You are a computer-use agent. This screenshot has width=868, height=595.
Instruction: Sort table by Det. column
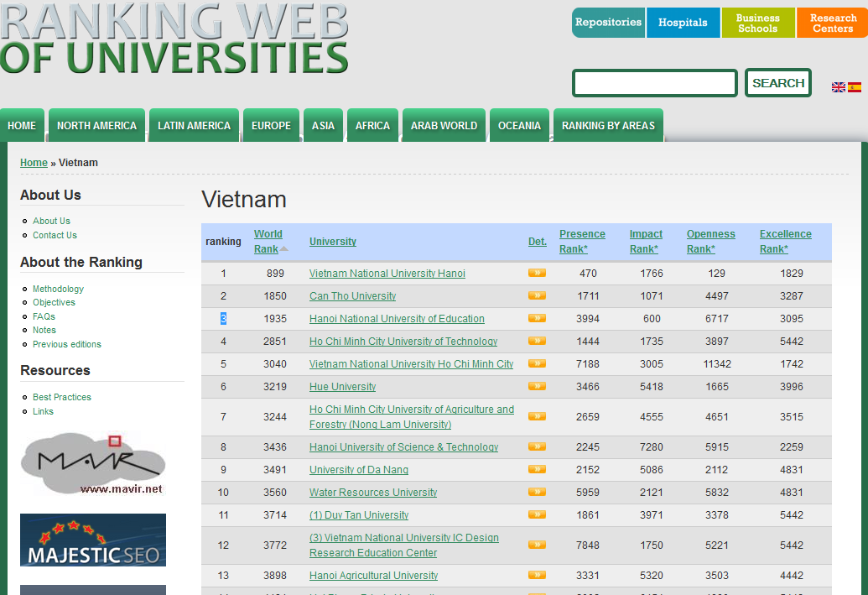[x=538, y=242]
